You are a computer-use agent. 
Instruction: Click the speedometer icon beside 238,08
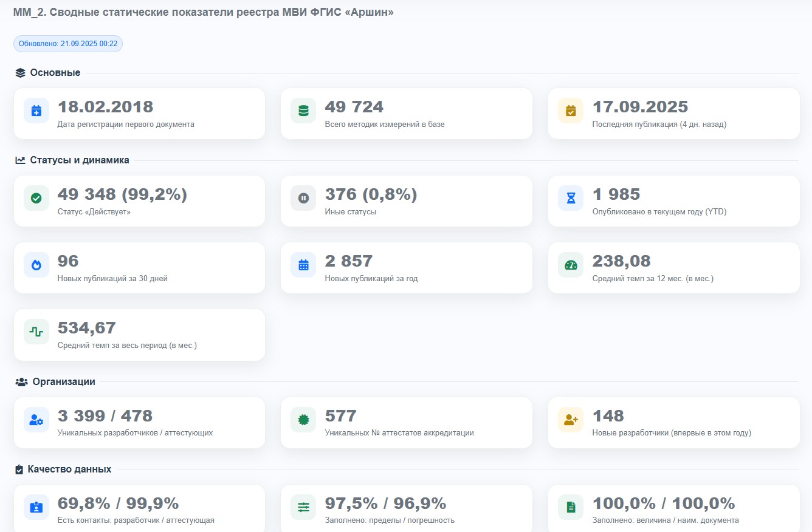pos(571,265)
